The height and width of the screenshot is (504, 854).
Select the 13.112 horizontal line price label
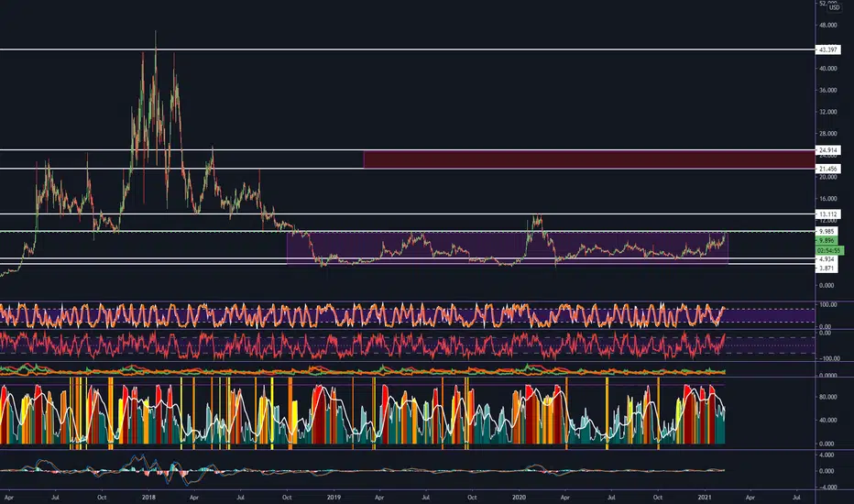pos(827,214)
